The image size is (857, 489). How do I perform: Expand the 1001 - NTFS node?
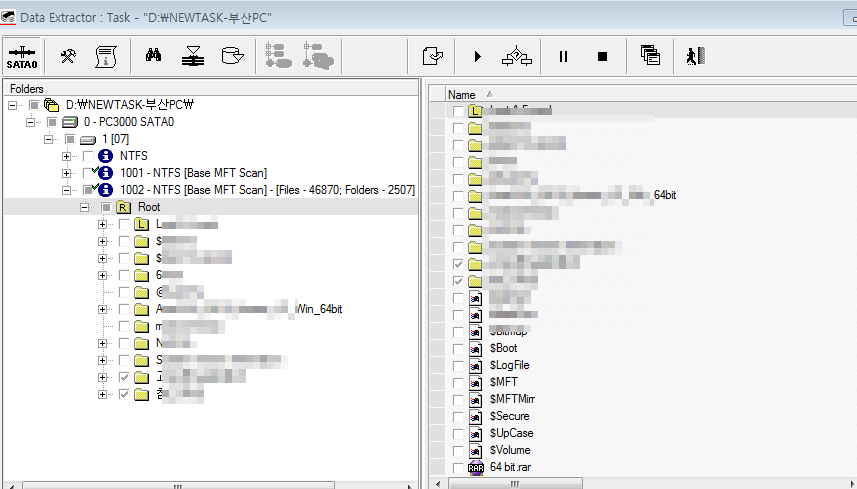click(x=66, y=173)
